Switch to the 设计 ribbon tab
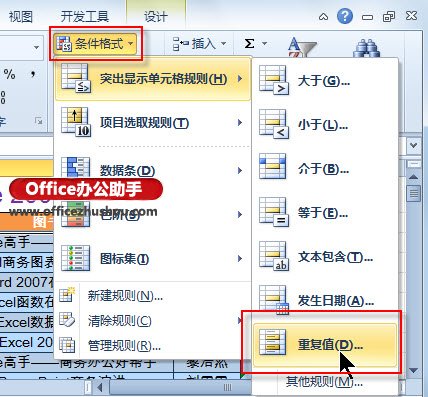 pos(156,16)
